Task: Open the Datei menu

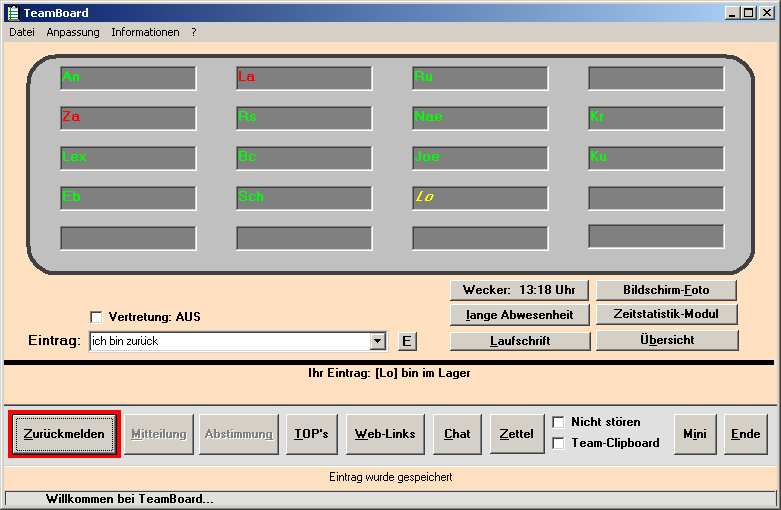Action: 22,32
